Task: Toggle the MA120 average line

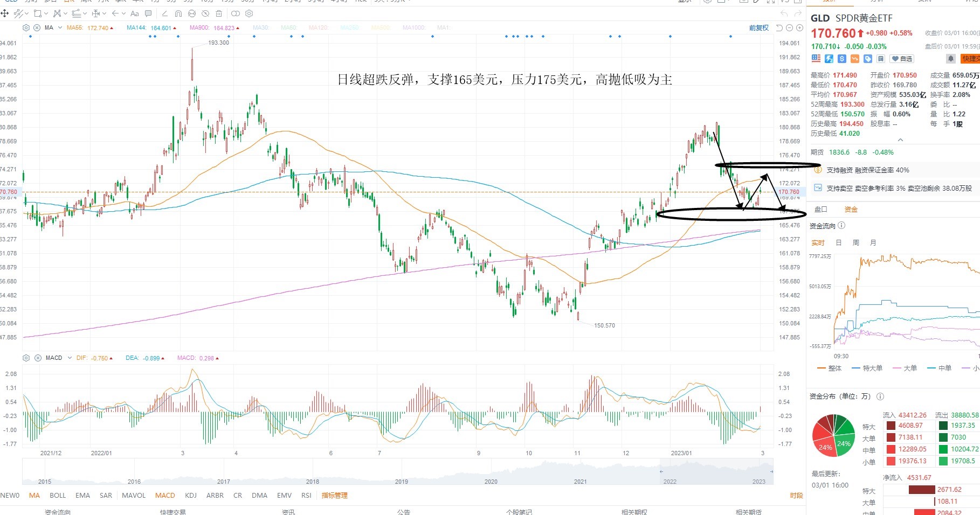Action: [x=319, y=27]
